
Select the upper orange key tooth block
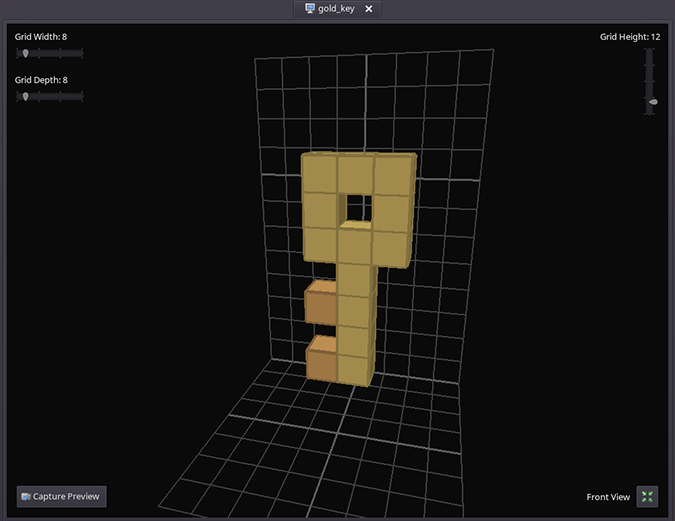click(321, 302)
